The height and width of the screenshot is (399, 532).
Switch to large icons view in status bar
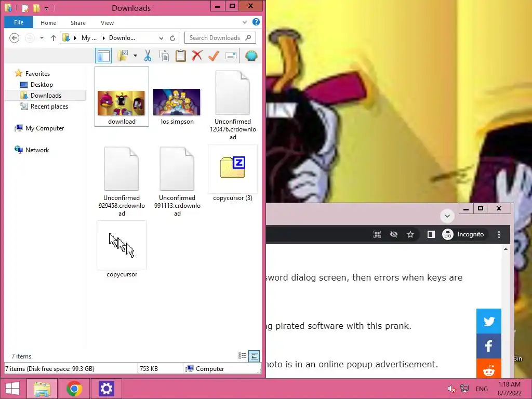[x=254, y=355]
